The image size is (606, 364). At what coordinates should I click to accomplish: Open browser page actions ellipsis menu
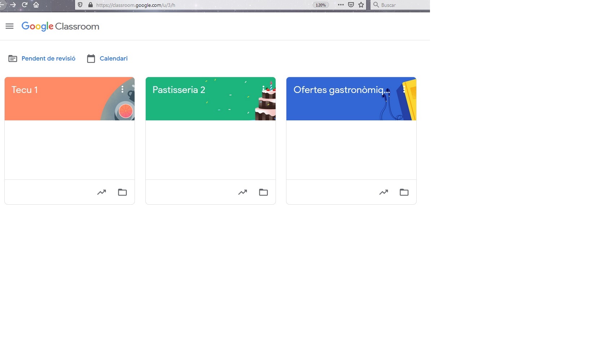[341, 5]
